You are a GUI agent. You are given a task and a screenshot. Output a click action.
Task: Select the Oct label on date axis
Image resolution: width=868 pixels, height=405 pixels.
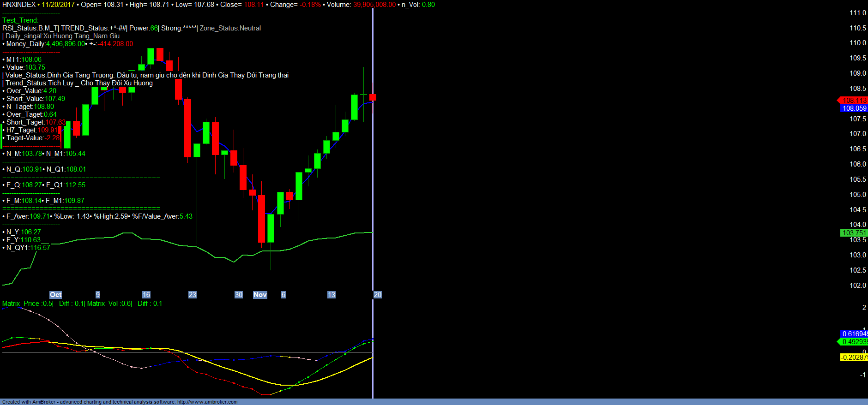[x=55, y=295]
